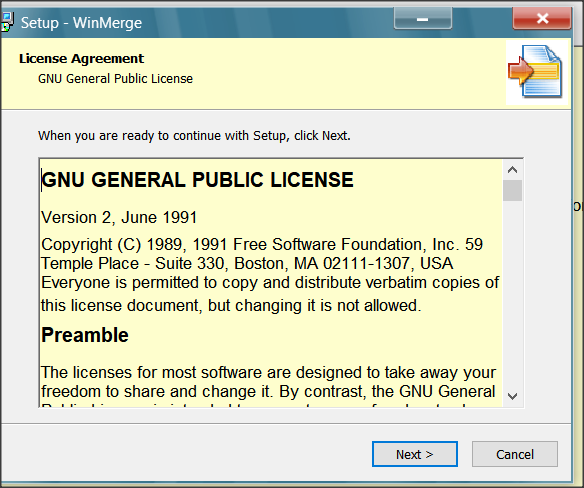Click the Copyright (C) 1989, 1991 line
The height and width of the screenshot is (488, 584).
coord(262,244)
